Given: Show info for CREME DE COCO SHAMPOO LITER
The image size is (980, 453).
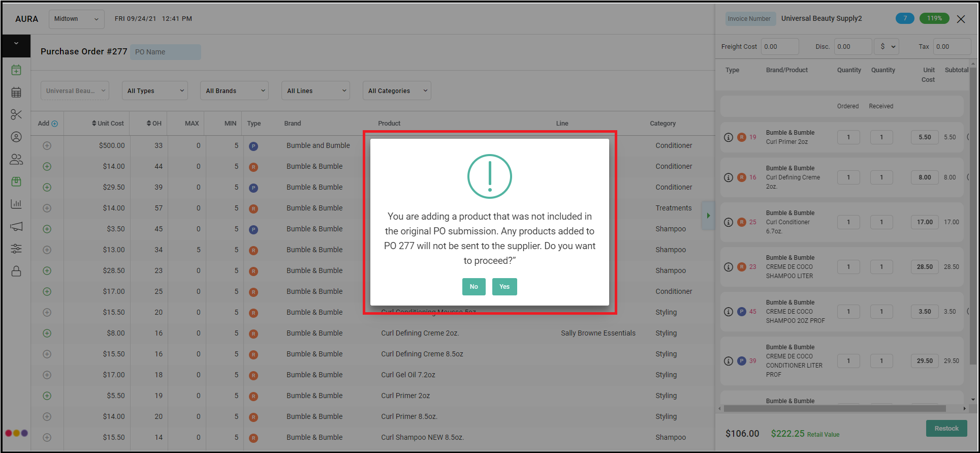Looking at the screenshot, I should pos(728,267).
